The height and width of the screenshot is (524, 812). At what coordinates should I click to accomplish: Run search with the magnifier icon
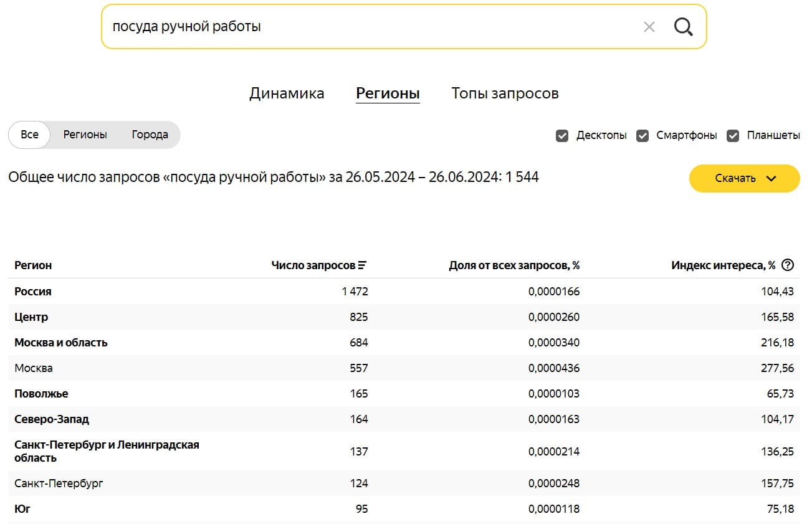pyautogui.click(x=683, y=27)
